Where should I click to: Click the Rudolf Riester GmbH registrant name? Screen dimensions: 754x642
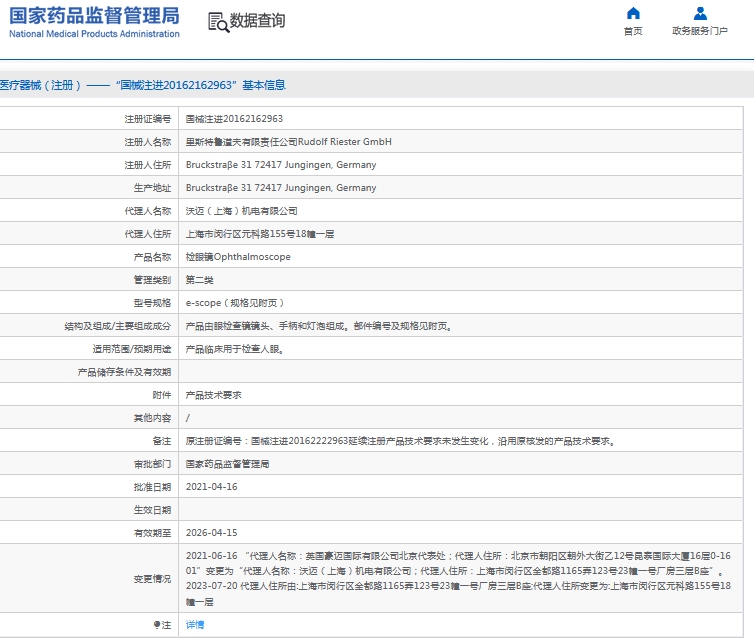tap(289, 142)
